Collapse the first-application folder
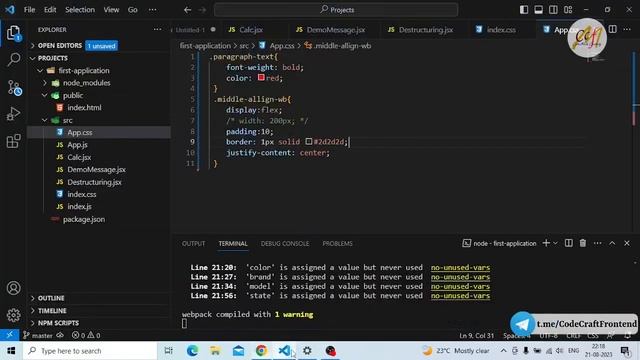 coord(84,71)
